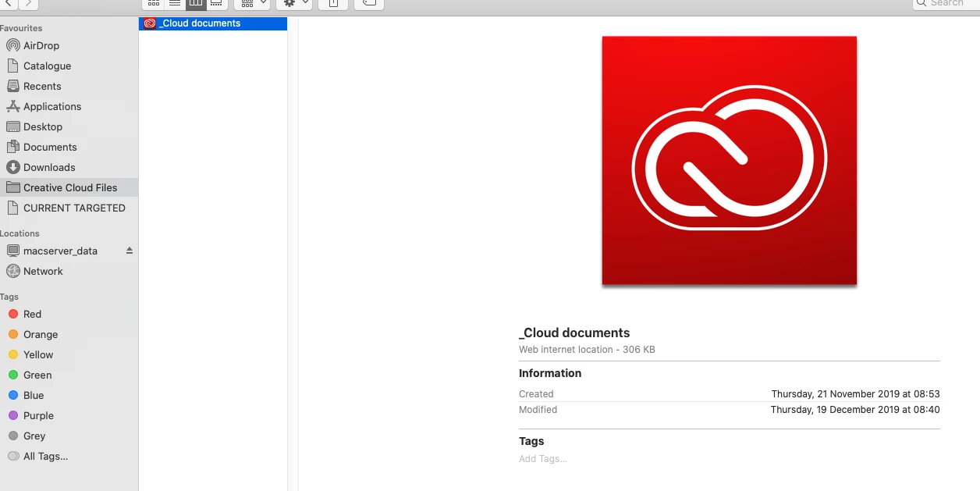Switch to list view
This screenshot has width=980, height=491.
[175, 3]
